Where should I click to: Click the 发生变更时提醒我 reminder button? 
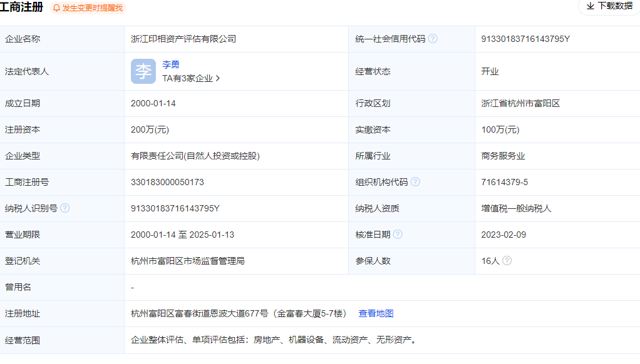88,8
